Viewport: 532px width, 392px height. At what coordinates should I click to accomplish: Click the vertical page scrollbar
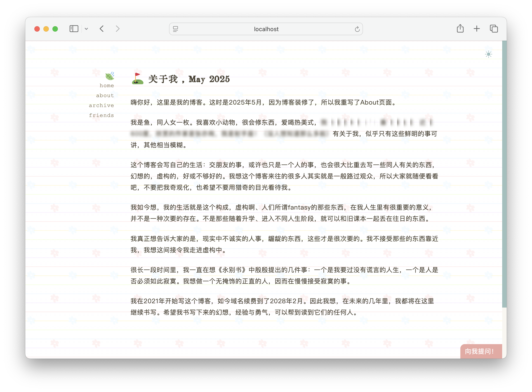pos(504,174)
